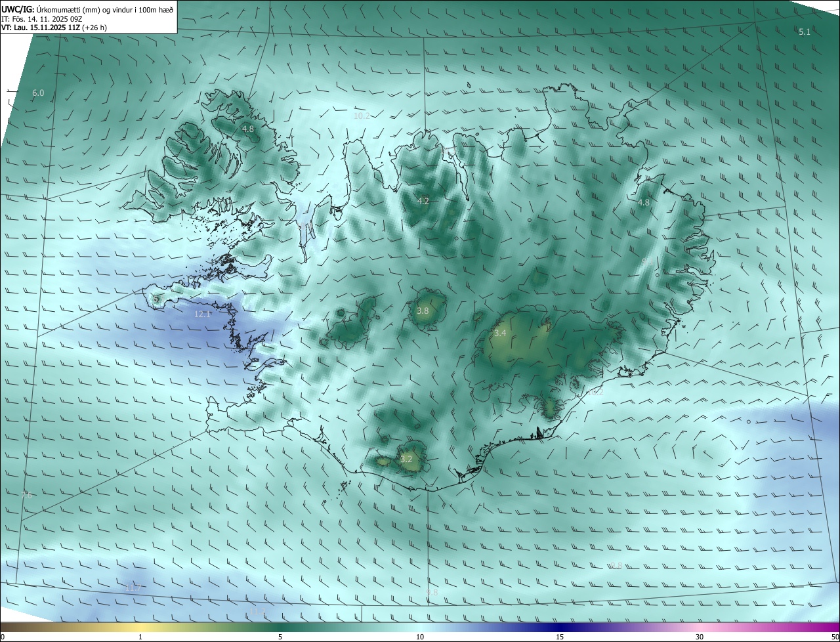This screenshot has height=642, width=840.
Task: Click the 10 tick label on the color scale
Action: pos(420,637)
